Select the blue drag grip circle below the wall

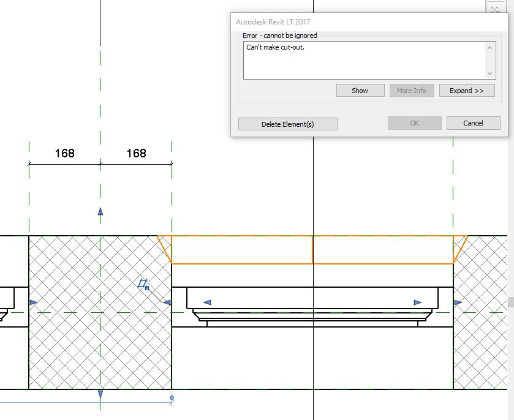point(171,397)
